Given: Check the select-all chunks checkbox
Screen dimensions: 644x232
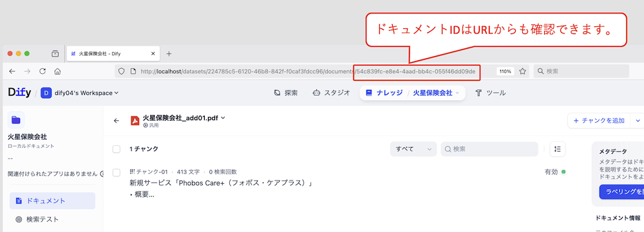Looking at the screenshot, I should 117,149.
